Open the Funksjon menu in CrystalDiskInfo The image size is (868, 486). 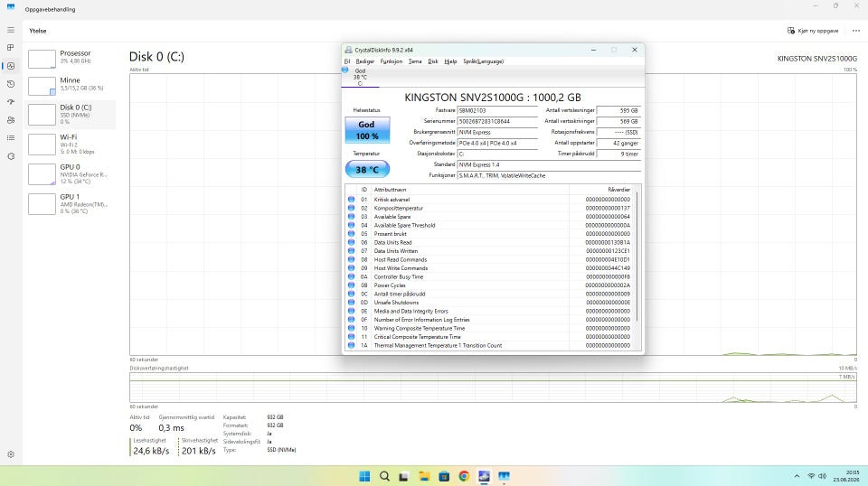(392, 61)
